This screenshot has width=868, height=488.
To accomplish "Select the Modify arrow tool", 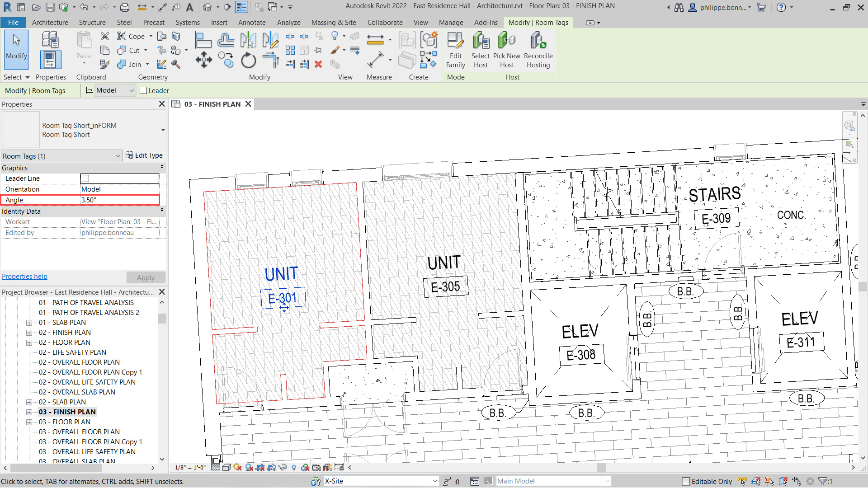I will click(x=17, y=49).
